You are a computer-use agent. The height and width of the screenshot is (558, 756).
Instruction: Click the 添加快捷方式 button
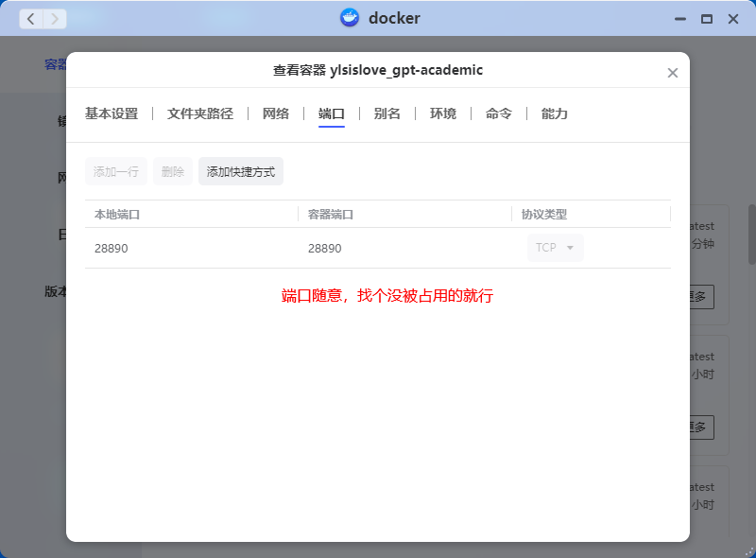[241, 171]
